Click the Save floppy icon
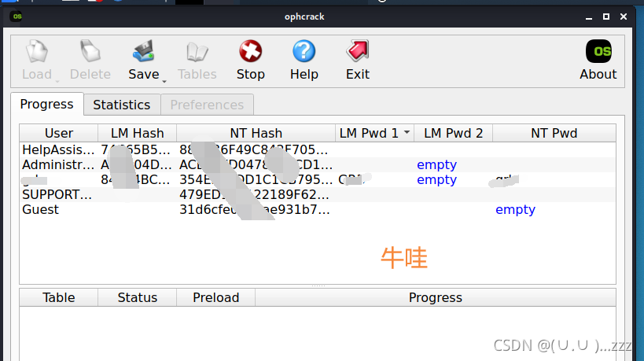 click(143, 51)
